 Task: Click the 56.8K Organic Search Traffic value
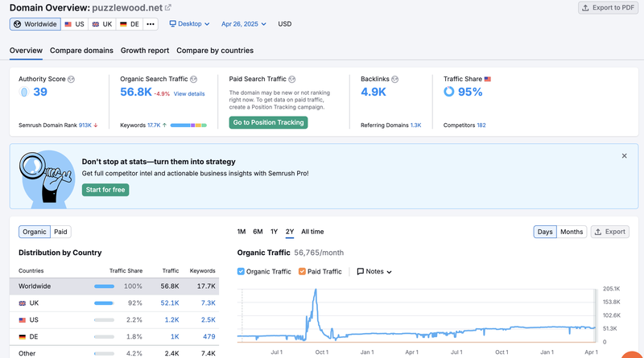136,92
